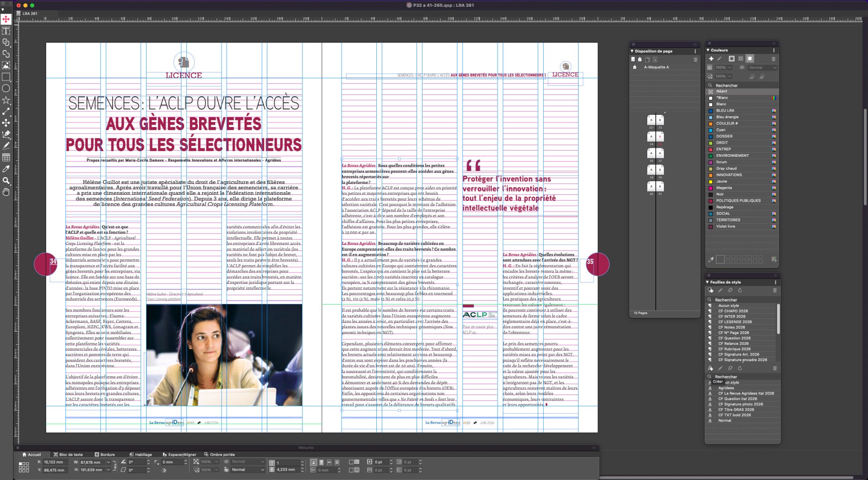The height and width of the screenshot is (480, 868).
Task: Add a new color with the plus icon
Action: tap(711, 59)
